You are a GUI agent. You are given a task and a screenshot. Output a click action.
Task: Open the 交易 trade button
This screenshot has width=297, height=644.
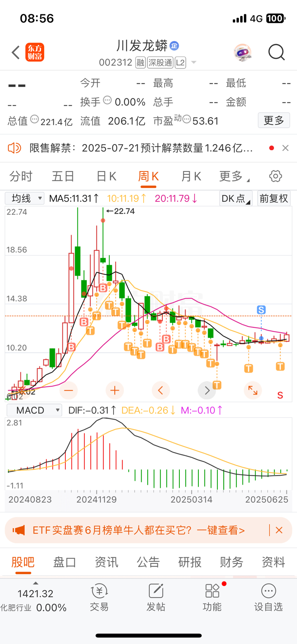[x=99, y=598]
